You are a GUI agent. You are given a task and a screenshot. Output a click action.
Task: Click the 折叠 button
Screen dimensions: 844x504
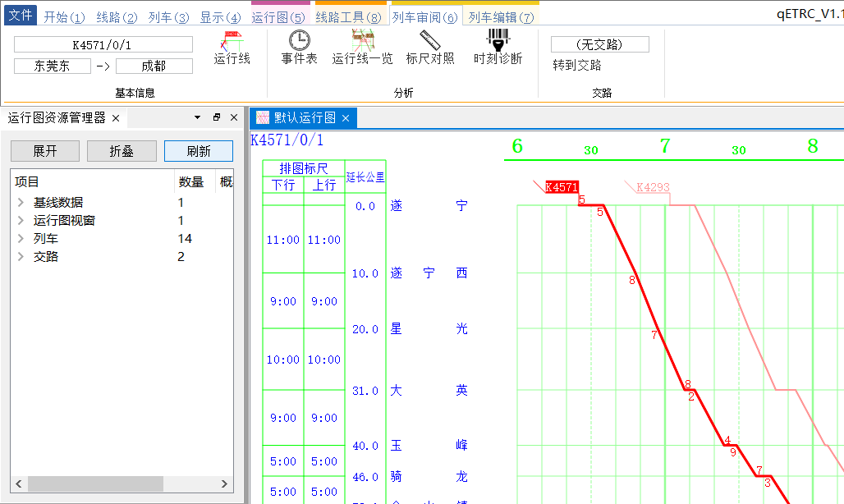coord(122,151)
